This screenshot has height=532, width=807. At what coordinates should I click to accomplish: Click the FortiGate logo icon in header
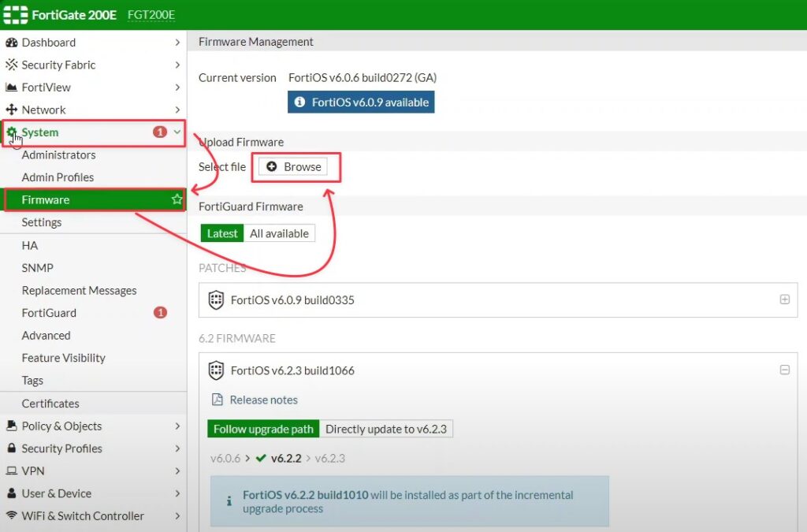16,15
